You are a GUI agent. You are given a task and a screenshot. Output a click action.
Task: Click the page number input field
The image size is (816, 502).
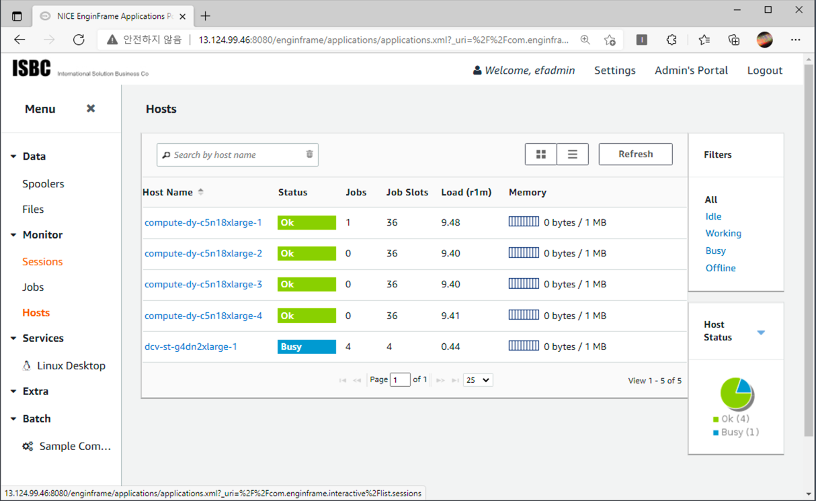[400, 380]
